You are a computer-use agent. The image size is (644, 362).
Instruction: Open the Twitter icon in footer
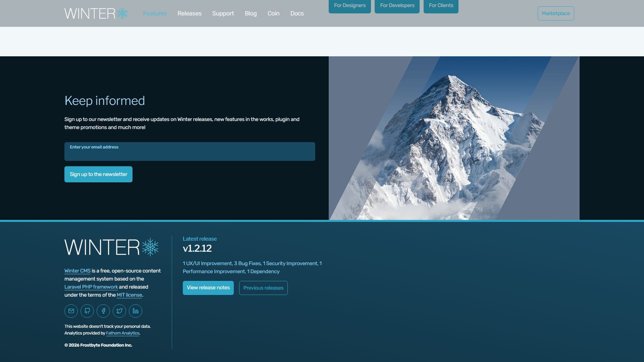pyautogui.click(x=119, y=311)
